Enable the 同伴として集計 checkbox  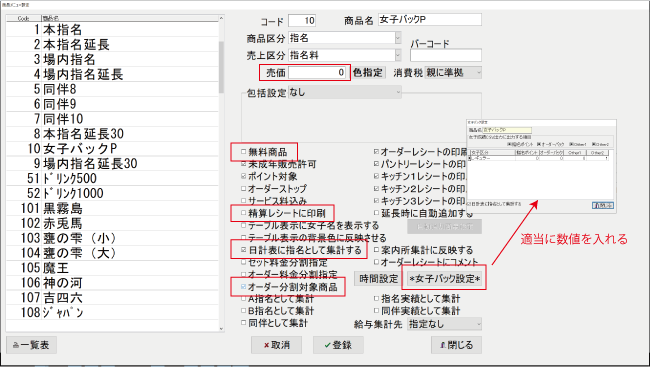coord(244,323)
